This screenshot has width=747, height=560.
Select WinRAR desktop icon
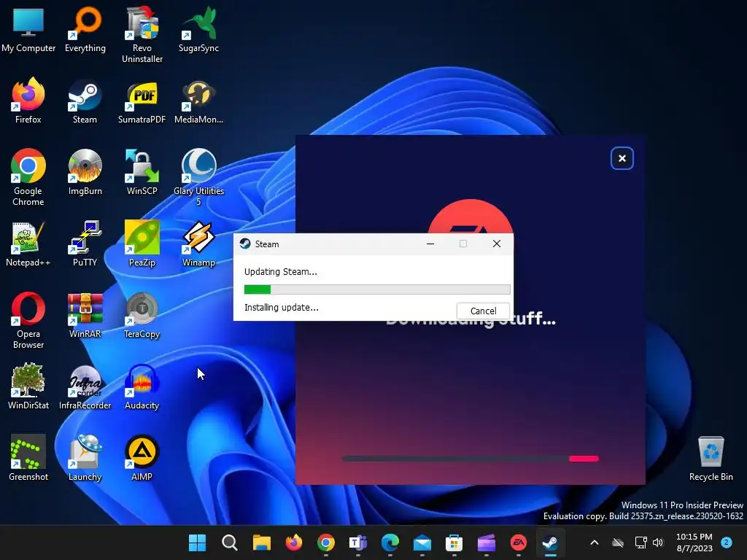tap(85, 315)
